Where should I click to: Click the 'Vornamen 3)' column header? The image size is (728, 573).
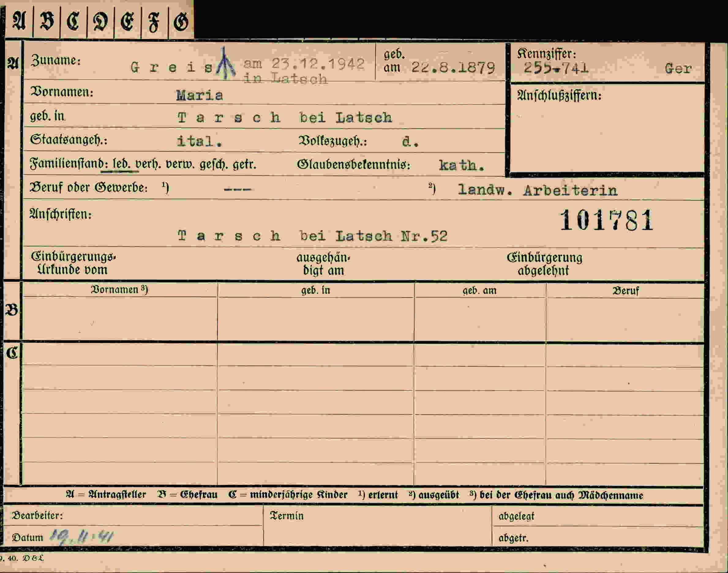(x=119, y=290)
